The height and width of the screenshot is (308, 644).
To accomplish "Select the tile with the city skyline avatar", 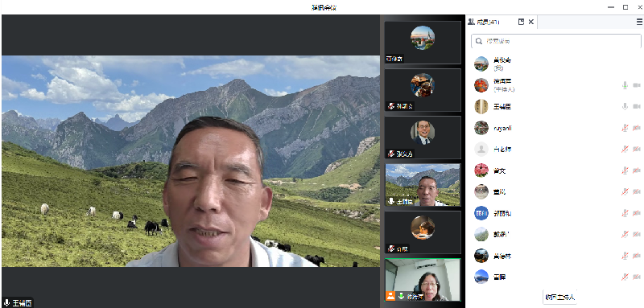I will pyautogui.click(x=423, y=43).
